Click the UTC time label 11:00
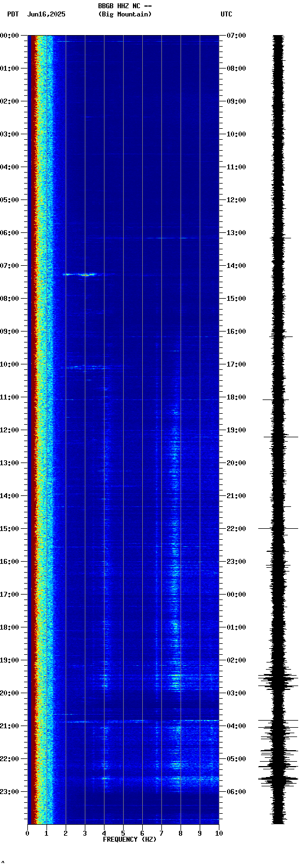Viewport: 302px width, 868px height. 236,167
